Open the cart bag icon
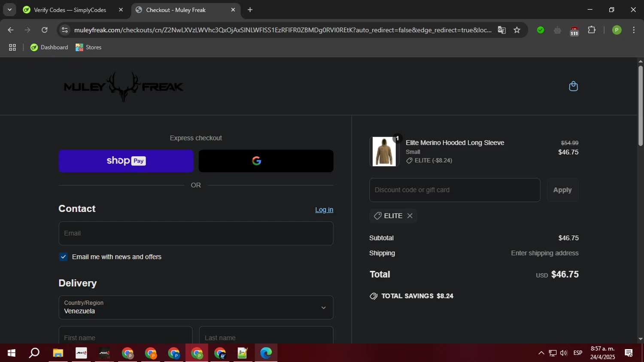Screen dimensions: 644x362 (x=573, y=86)
